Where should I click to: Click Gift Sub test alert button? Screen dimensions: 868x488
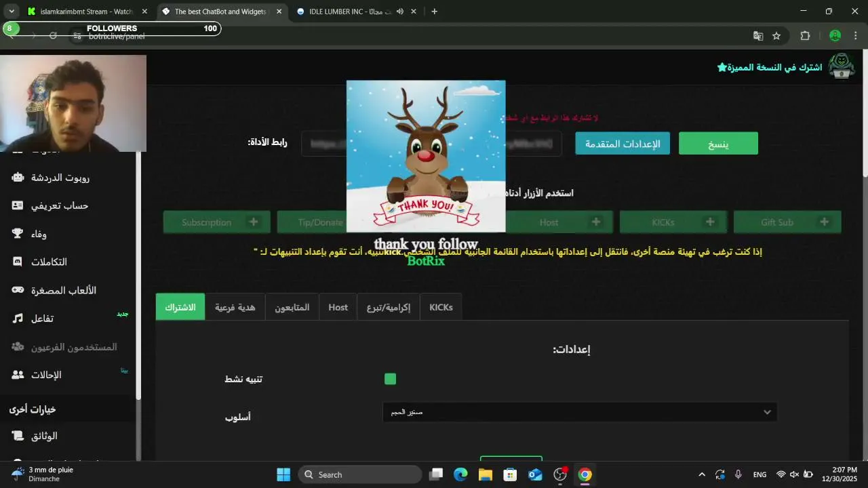tap(787, 222)
